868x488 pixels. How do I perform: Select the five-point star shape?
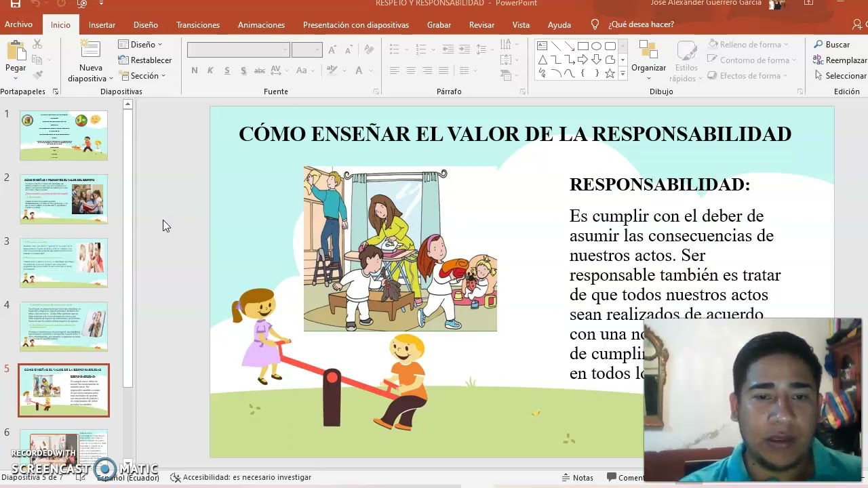[x=610, y=73]
